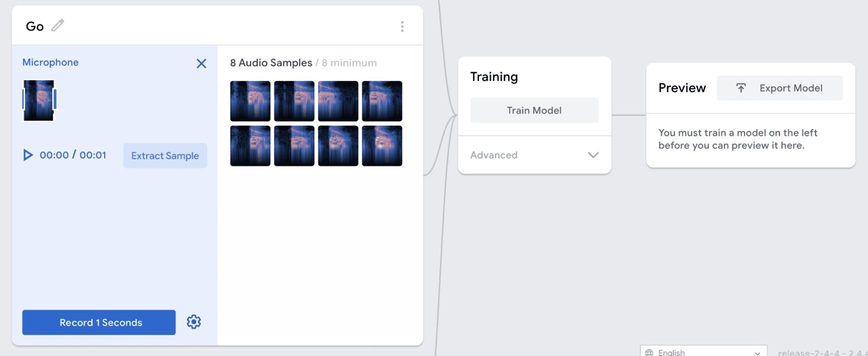This screenshot has width=868, height=356.
Task: Click the globe language icon
Action: click(x=649, y=352)
